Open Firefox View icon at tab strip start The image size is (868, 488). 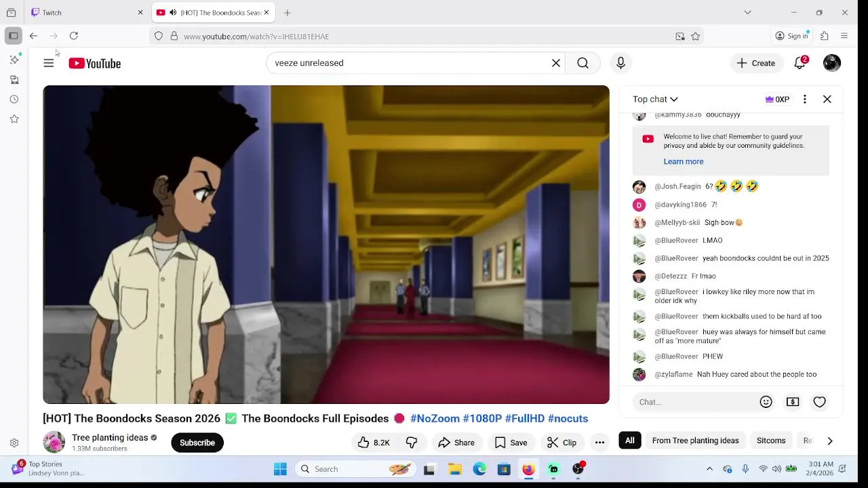tap(11, 12)
